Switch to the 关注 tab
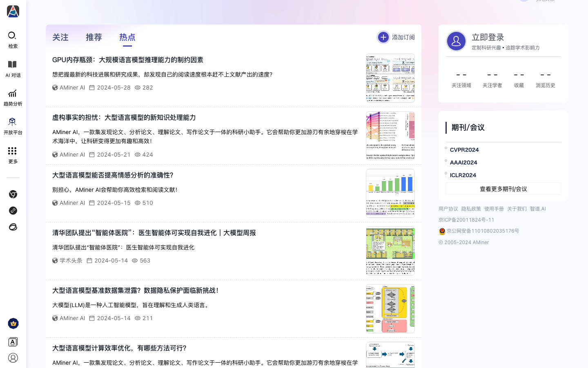This screenshot has width=588, height=368. 60,37
